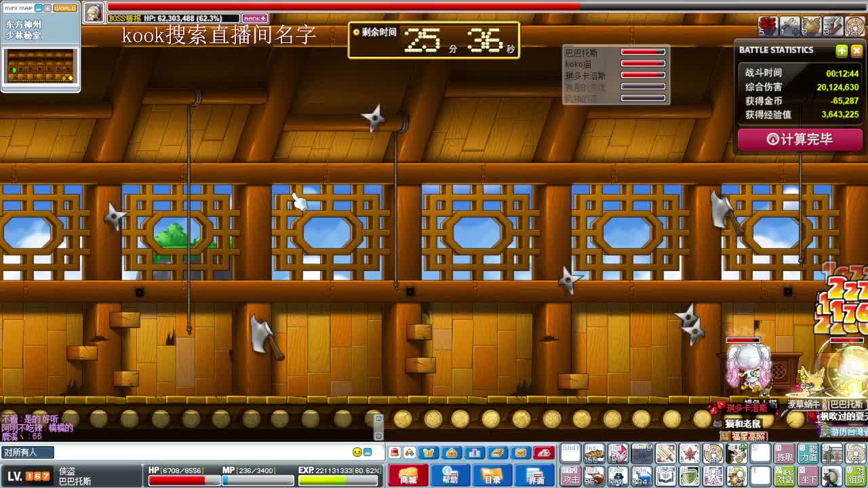Expand mini map with plus button

[x=47, y=8]
